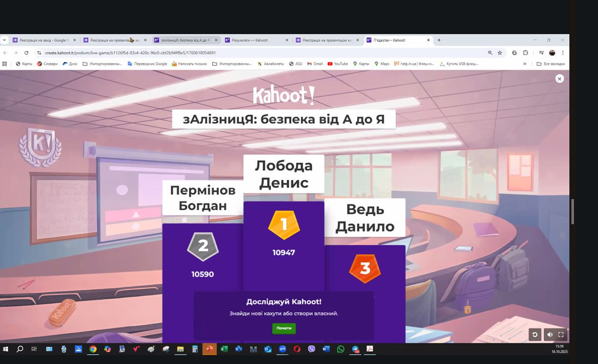Click the replay podium button
This screenshot has height=364, width=598.
tap(535, 335)
